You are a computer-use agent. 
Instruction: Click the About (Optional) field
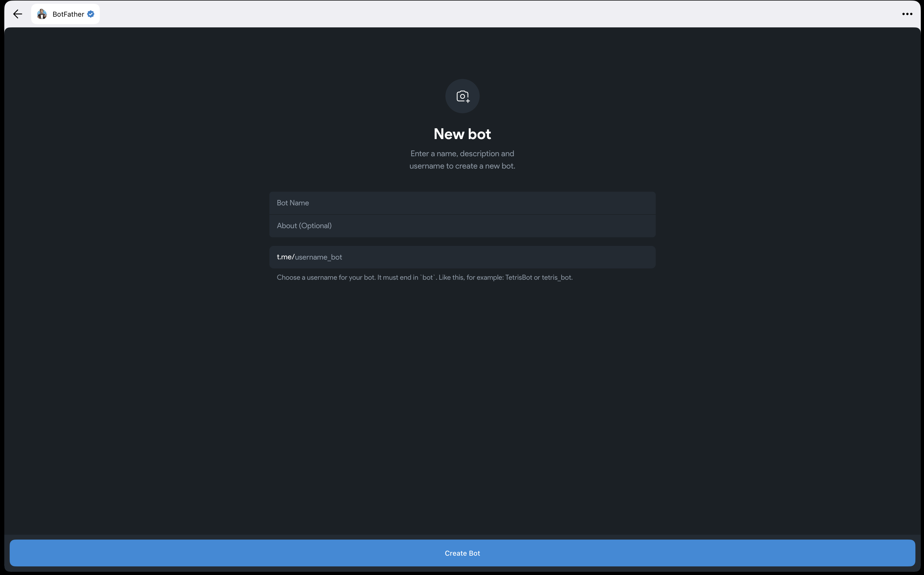462,225
